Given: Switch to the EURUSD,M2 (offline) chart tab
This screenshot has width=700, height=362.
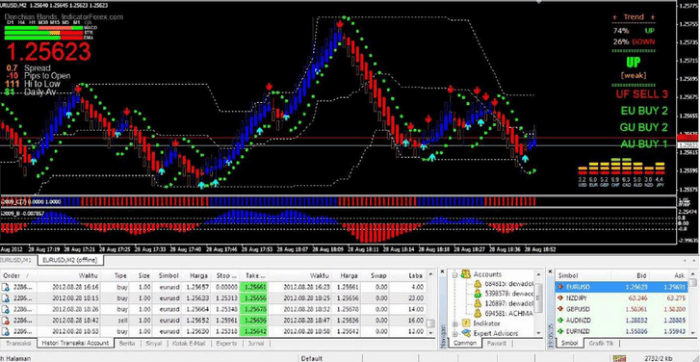Looking at the screenshot, I should [71, 259].
